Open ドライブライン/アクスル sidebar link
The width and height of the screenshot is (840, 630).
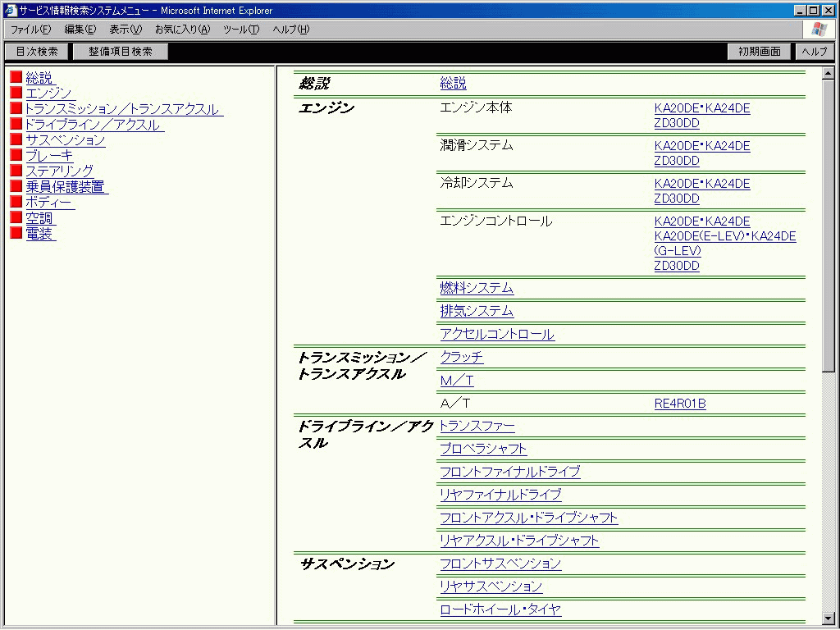coord(94,125)
